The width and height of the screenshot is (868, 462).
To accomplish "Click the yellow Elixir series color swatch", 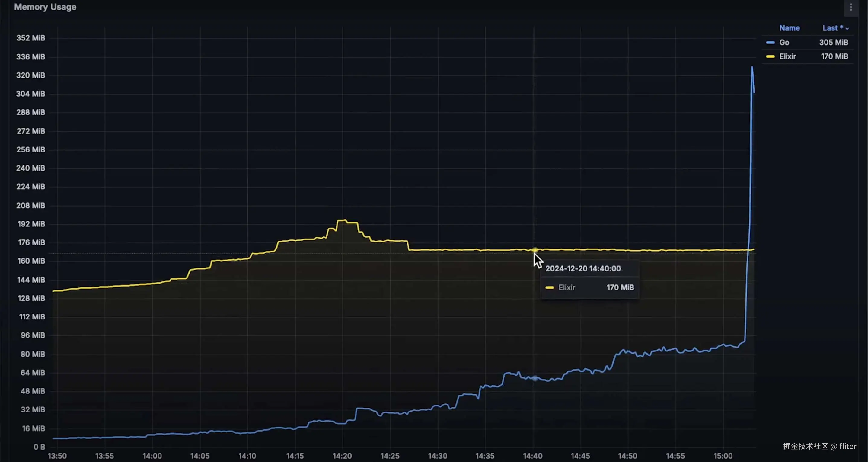I will (770, 57).
